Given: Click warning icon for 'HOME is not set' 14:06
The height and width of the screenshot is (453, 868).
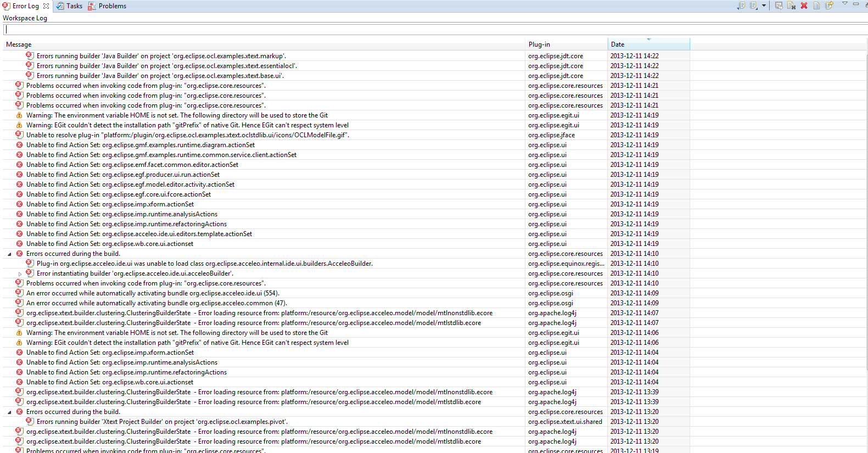Looking at the screenshot, I should pos(19,333).
